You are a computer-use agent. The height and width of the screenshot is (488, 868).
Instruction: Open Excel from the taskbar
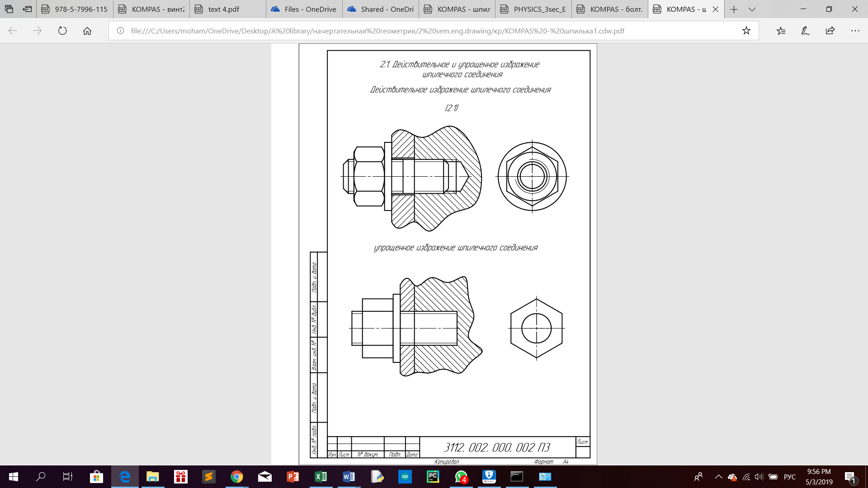coord(321,477)
